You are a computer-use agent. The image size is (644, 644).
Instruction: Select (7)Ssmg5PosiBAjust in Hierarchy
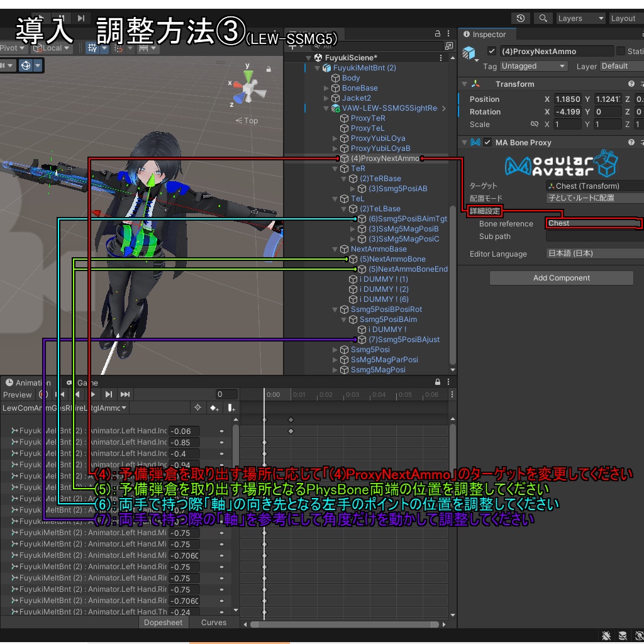click(404, 340)
